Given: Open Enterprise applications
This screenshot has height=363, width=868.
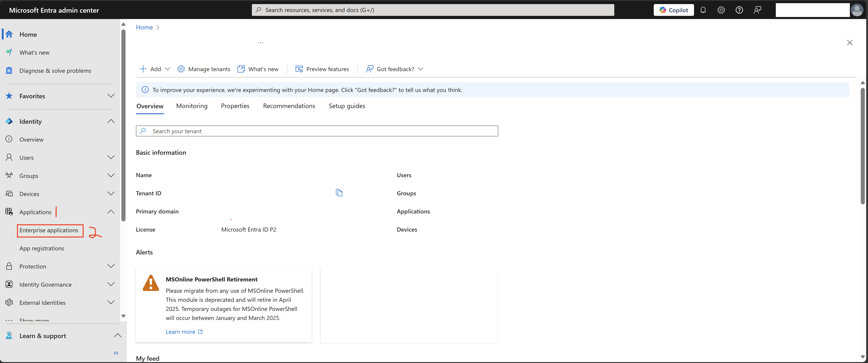Looking at the screenshot, I should (49, 230).
